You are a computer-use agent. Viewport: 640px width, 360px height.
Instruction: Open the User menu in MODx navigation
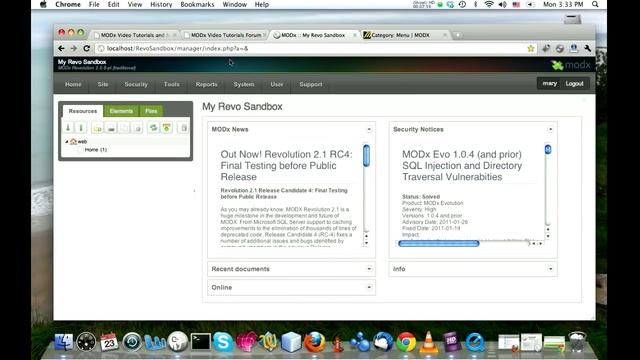coord(277,84)
